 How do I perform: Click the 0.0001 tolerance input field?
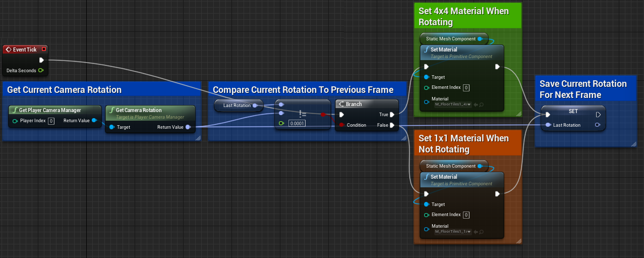[297, 123]
